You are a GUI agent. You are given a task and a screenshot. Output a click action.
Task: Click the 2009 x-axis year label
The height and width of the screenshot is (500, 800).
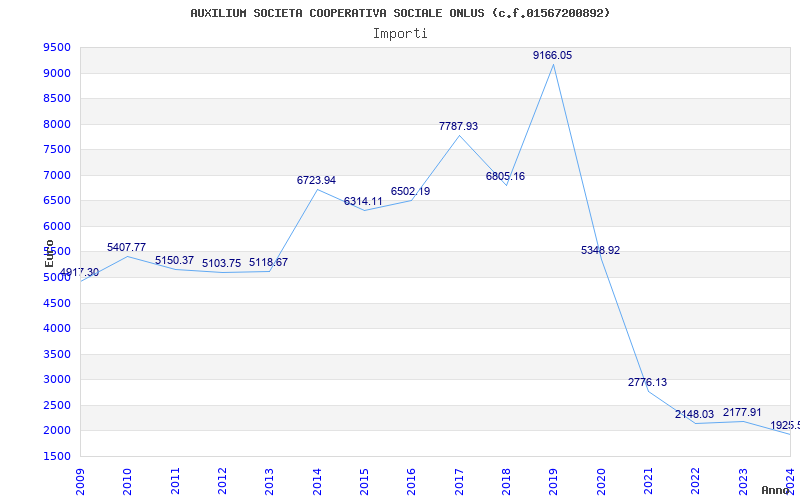80,482
